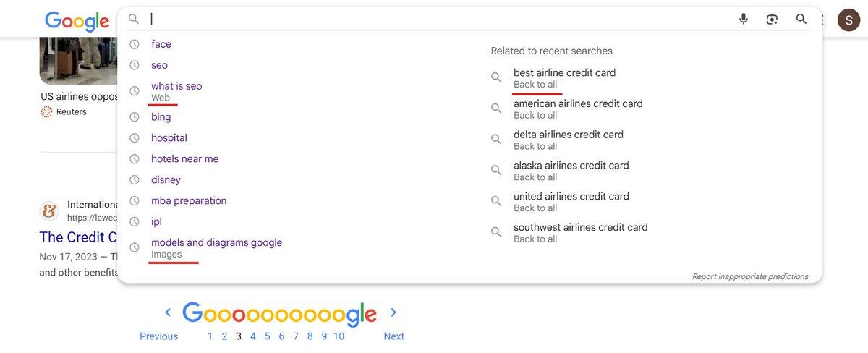This screenshot has height=353, width=868.
Task: Click the voice search microphone icon
Action: (743, 19)
